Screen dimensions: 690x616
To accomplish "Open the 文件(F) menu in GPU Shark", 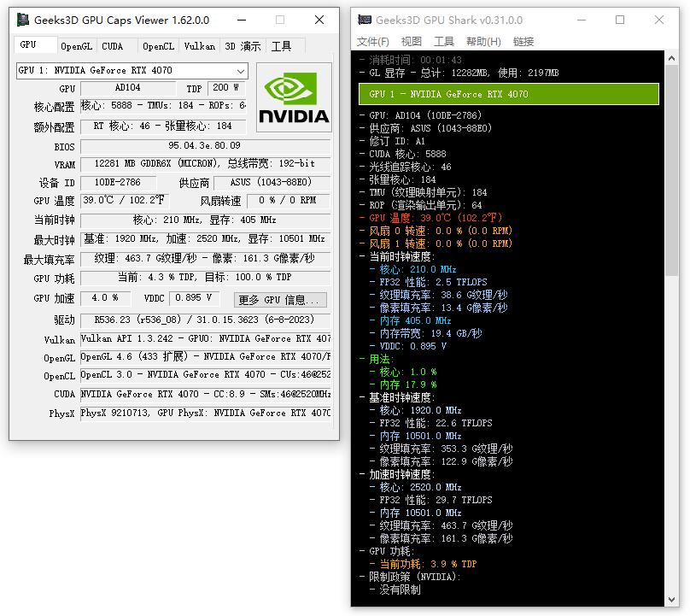I will tap(372, 41).
